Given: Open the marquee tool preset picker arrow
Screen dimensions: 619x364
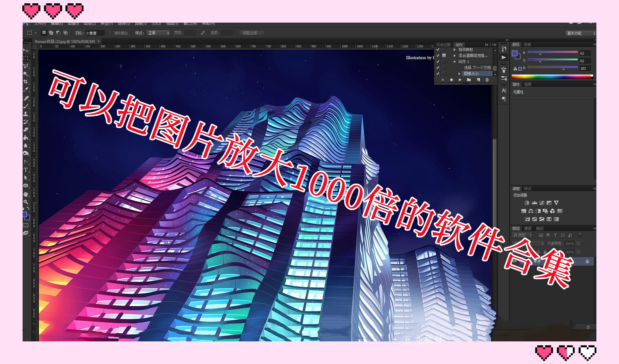Looking at the screenshot, I should [x=36, y=33].
